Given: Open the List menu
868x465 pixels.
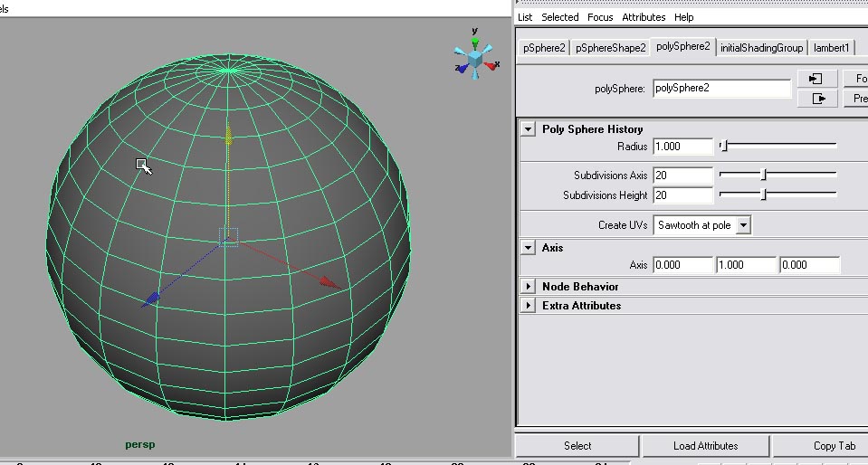Looking at the screenshot, I should [x=525, y=17].
